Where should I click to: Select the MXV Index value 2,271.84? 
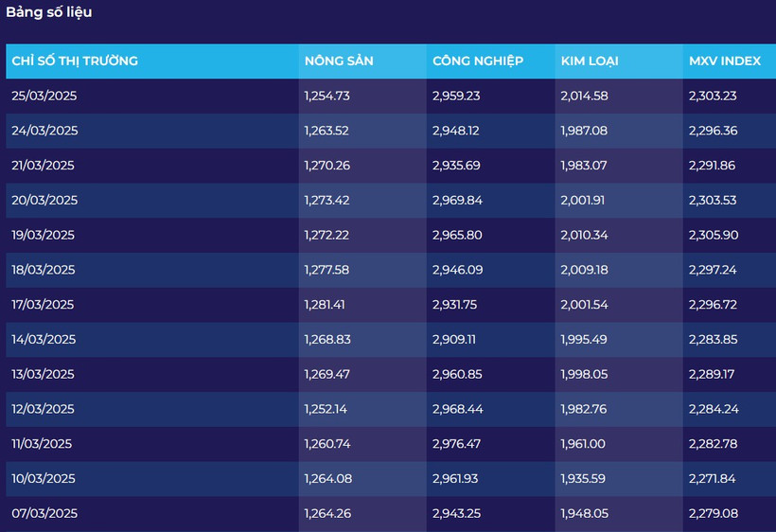pyautogui.click(x=714, y=478)
